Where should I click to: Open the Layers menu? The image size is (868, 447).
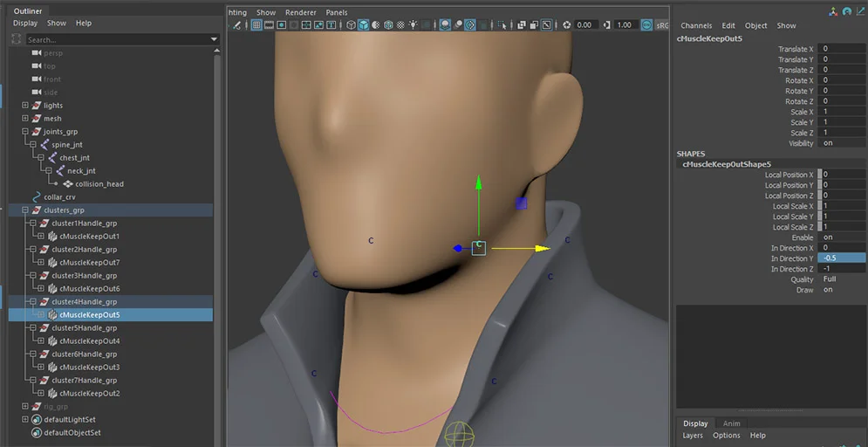692,436
